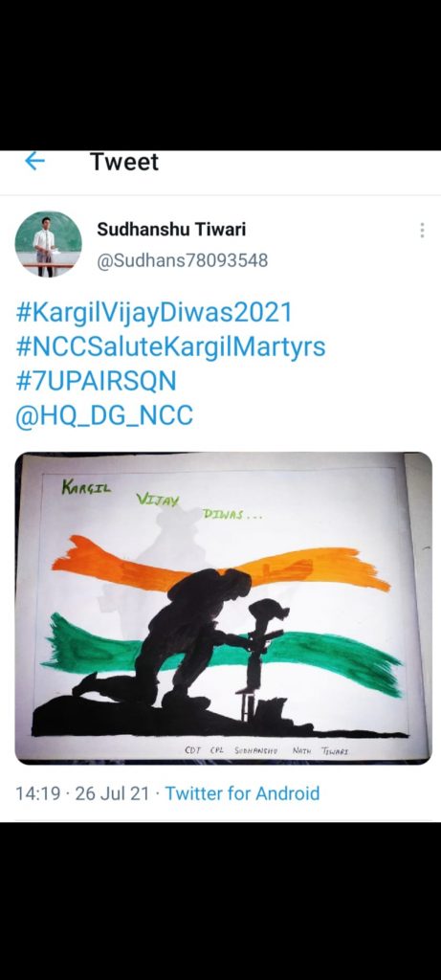The width and height of the screenshot is (441, 980).
Task: Open Sudhanshu Tiwari's profile picture
Action: pos(48,244)
